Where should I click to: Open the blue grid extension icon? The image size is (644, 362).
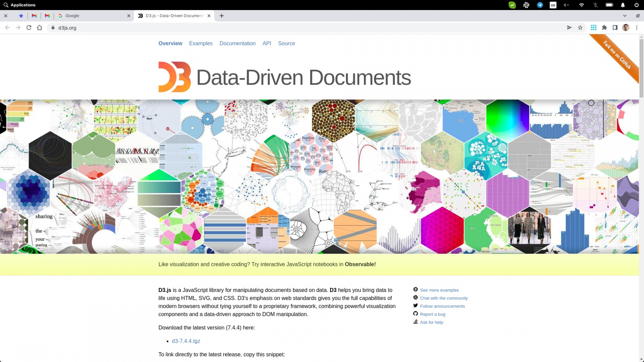pyautogui.click(x=593, y=27)
